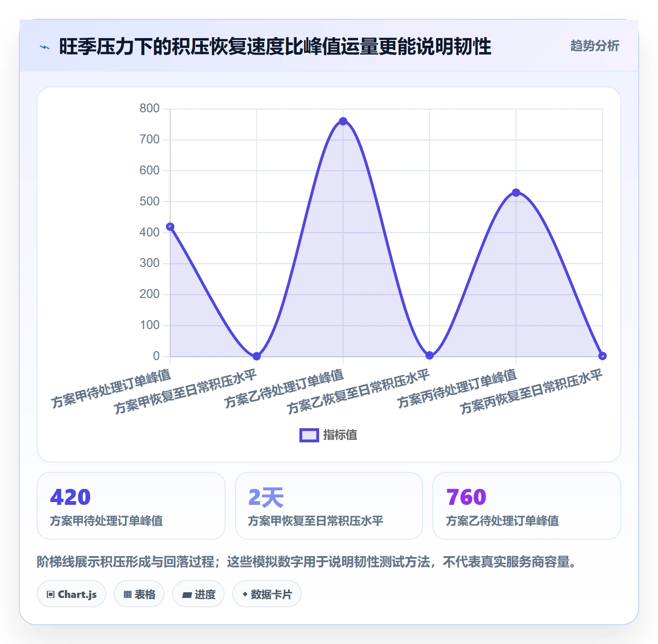Click the 方案甲待处理订单峰值 data point on the line
Screen dimensions: 658x644
tap(170, 227)
